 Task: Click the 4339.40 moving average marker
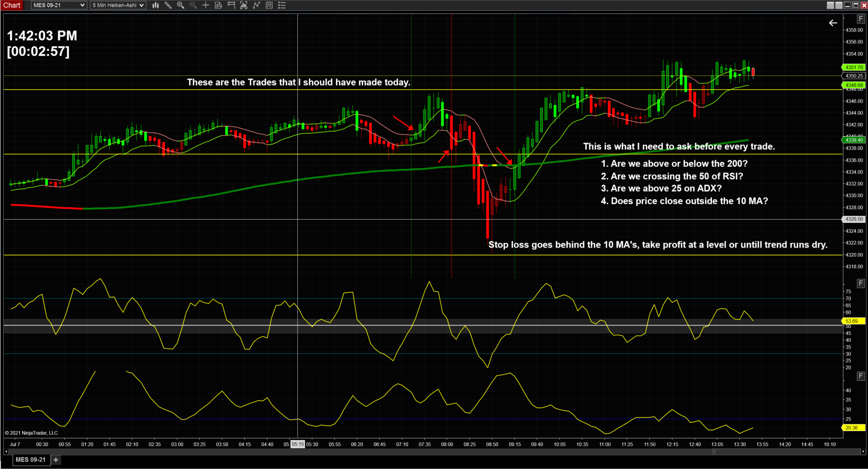click(854, 140)
